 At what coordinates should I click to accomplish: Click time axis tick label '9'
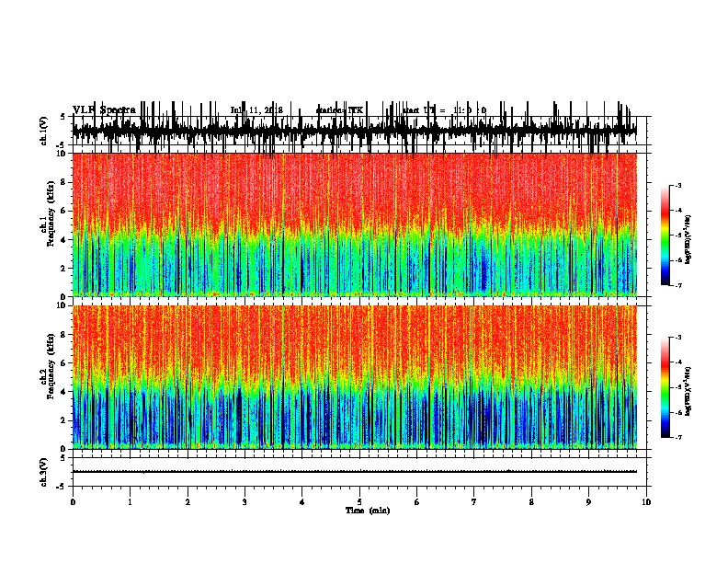[588, 502]
